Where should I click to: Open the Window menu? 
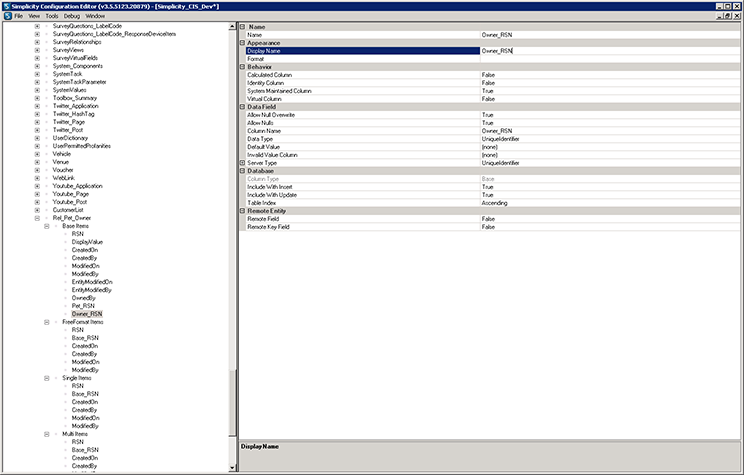tap(95, 16)
